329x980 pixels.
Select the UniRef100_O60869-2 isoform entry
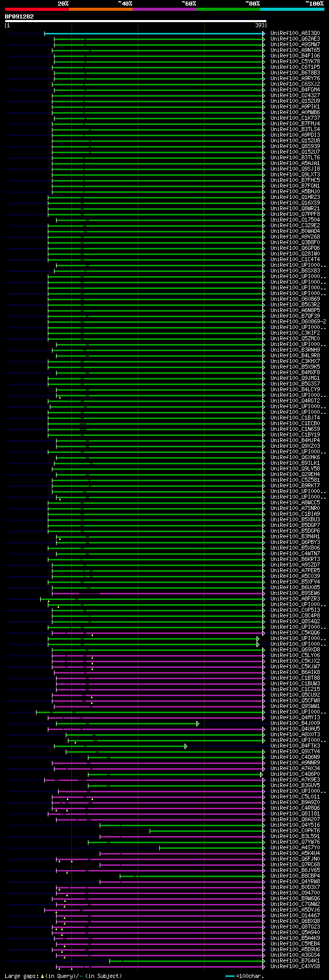tap(298, 322)
